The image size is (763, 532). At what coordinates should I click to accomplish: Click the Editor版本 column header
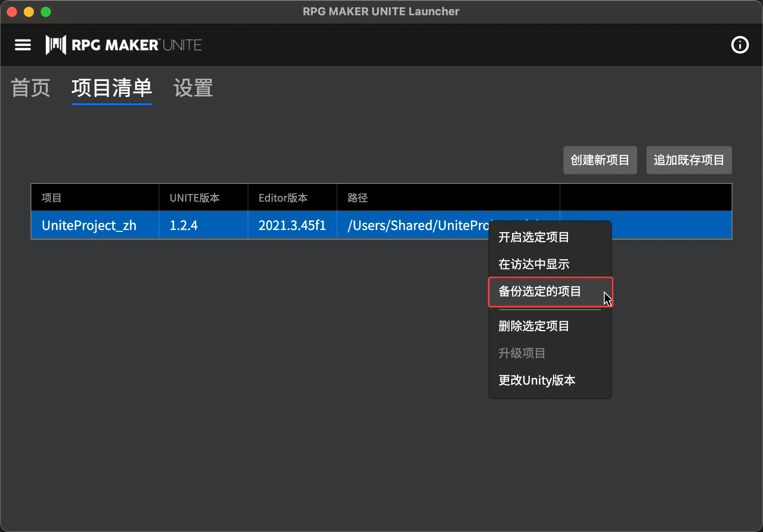click(292, 198)
